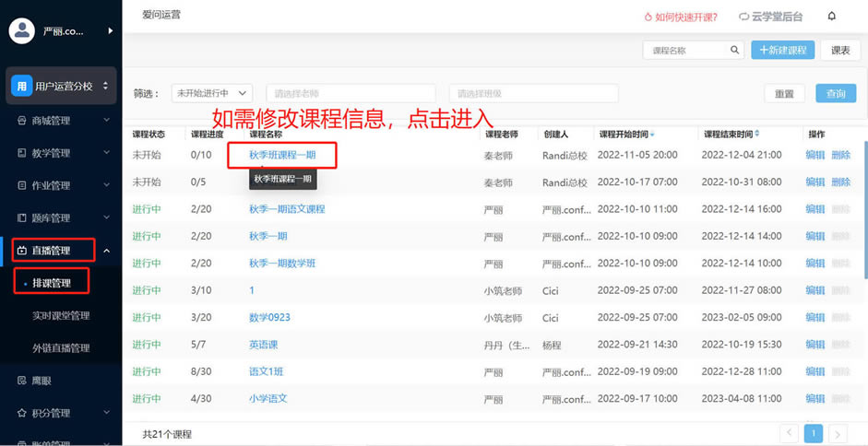Open the 秋季班课程一期 course link

click(x=281, y=155)
